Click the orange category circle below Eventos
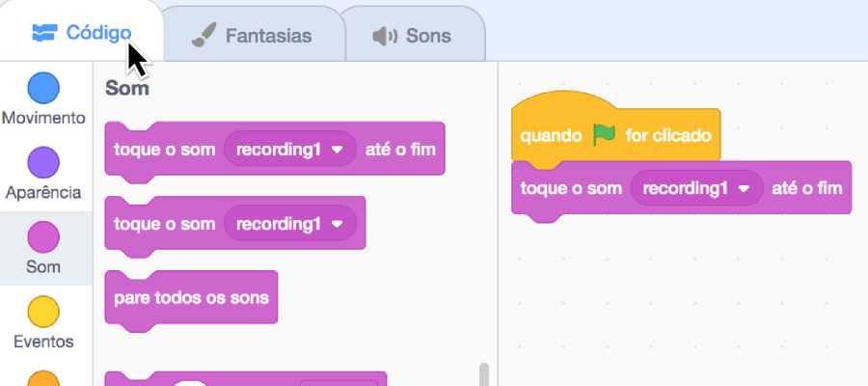 click(x=43, y=379)
